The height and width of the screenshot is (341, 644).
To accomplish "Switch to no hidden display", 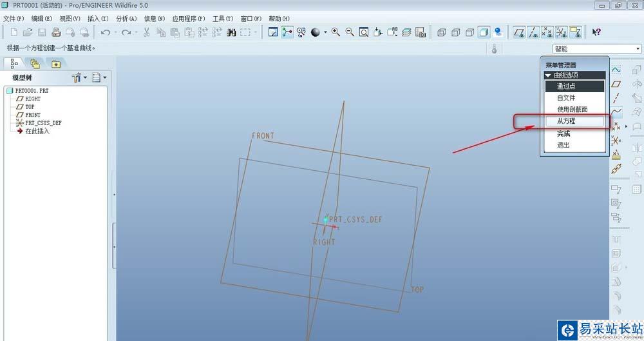I will [469, 32].
